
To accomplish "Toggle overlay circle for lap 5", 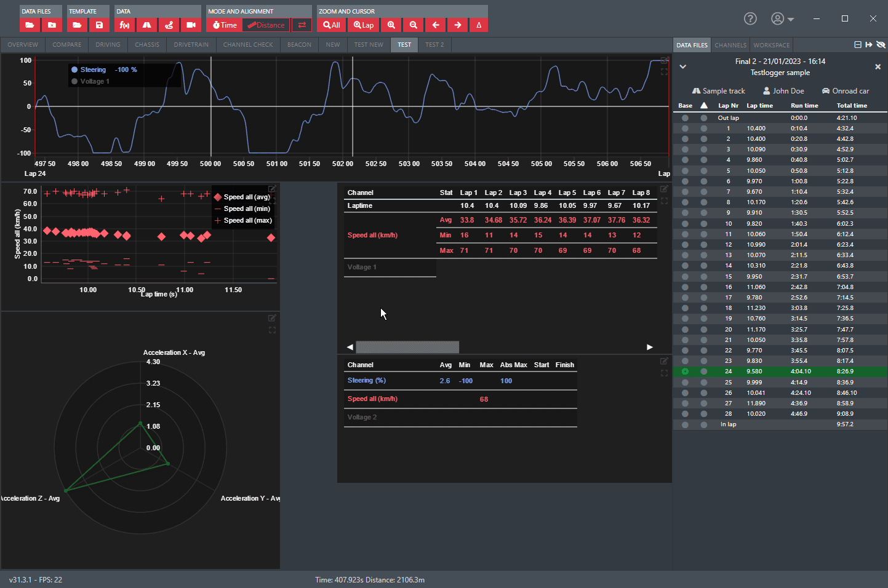I will pyautogui.click(x=703, y=171).
